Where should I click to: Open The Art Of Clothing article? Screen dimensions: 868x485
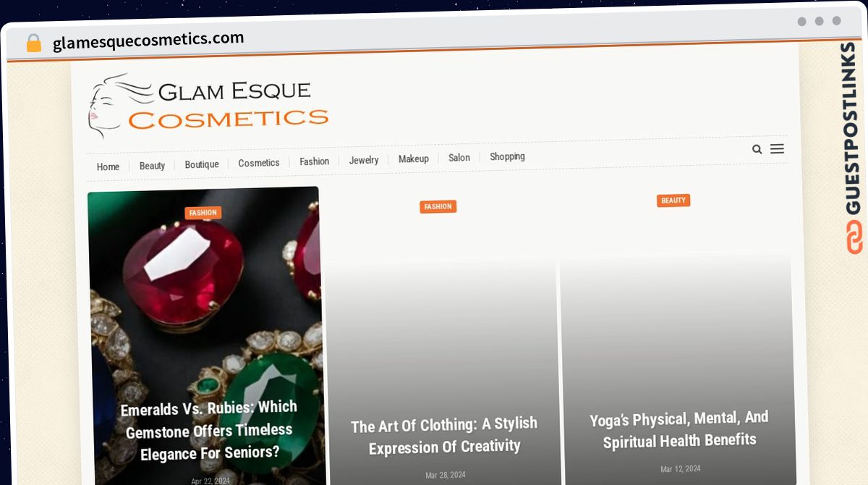[444, 435]
